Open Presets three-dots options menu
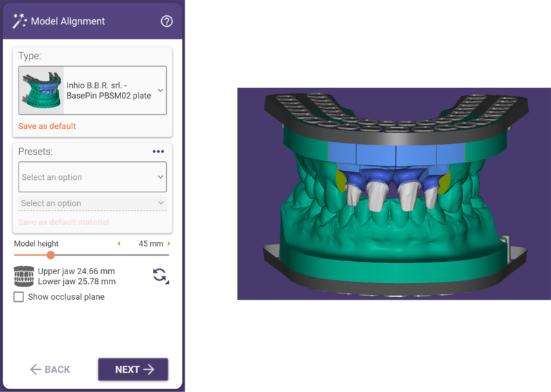Screen dimensions: 551x392 (x=158, y=152)
